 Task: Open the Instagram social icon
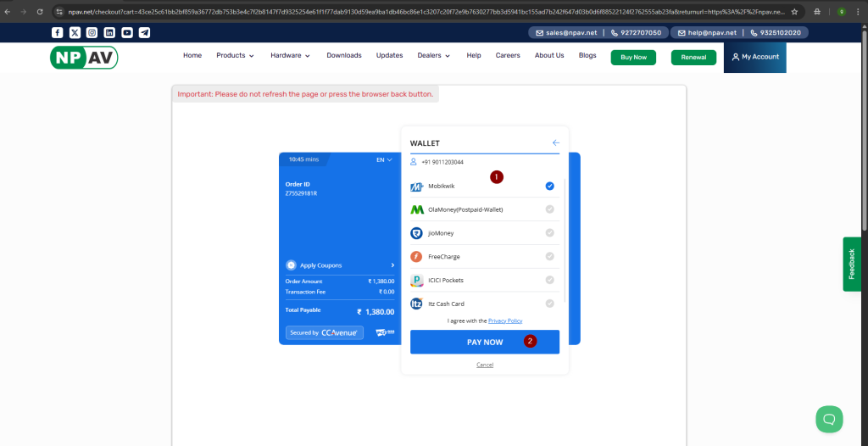tap(92, 32)
